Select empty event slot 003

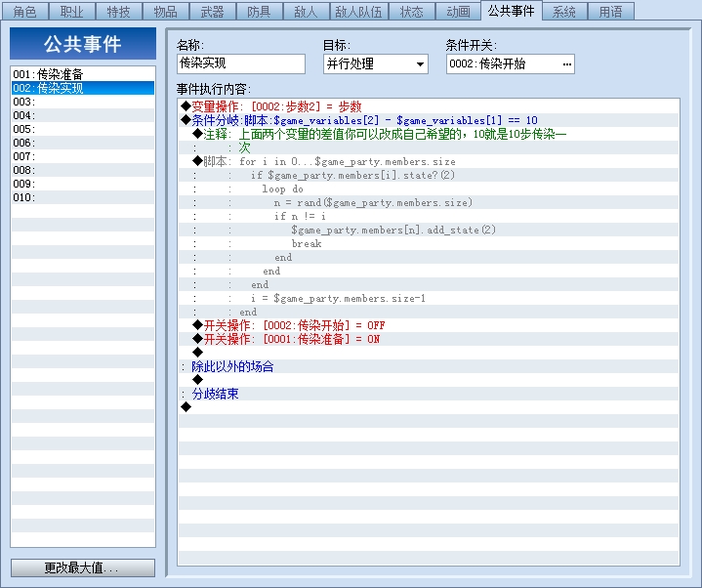click(x=83, y=102)
